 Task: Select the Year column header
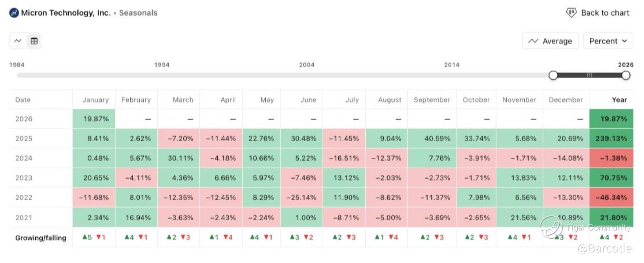[x=619, y=100]
